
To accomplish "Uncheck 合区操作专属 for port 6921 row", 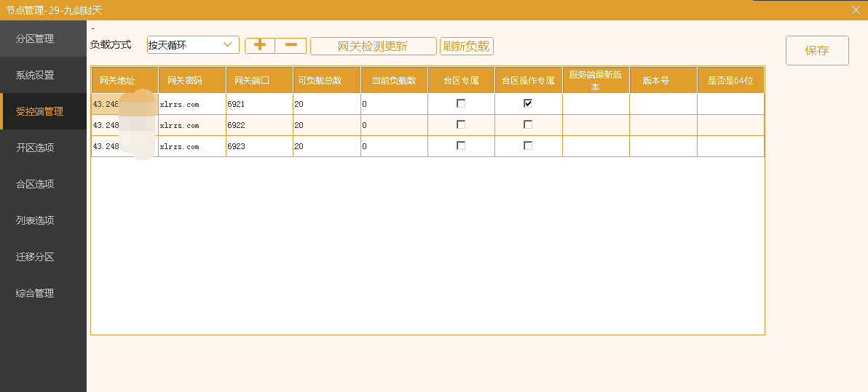I will [x=528, y=104].
